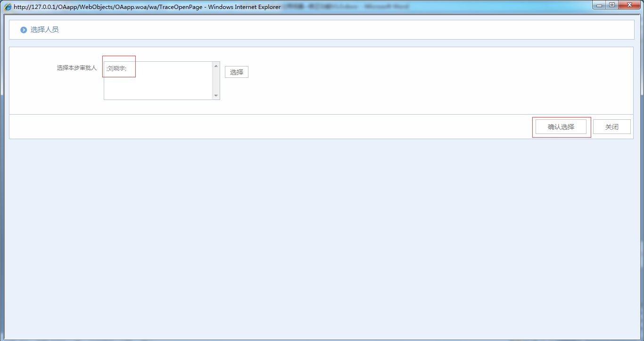Click the 刘晓宇 name in the approver box
Viewport: 644px width, 341px height.
point(116,69)
